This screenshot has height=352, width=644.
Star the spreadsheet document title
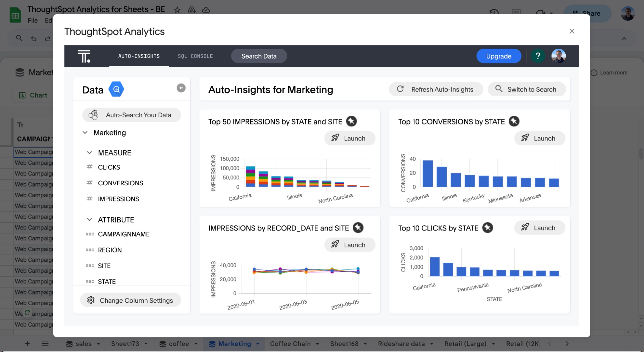(x=177, y=10)
